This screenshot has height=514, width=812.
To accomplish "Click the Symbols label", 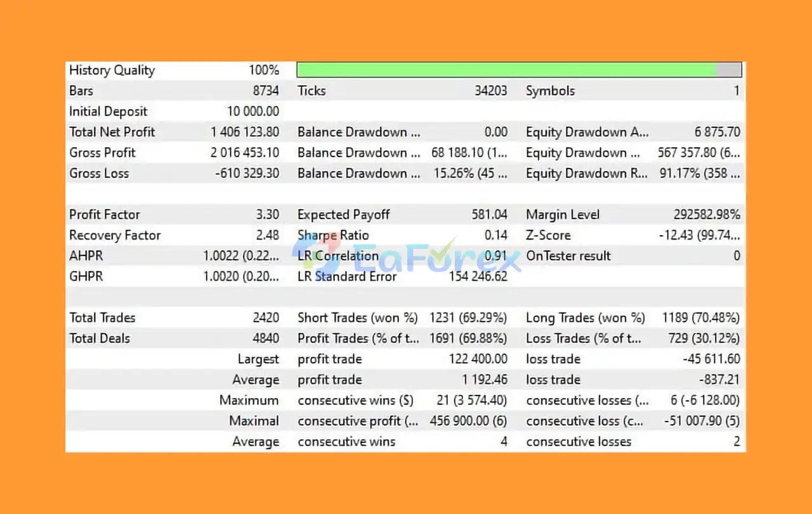I will pyautogui.click(x=550, y=91).
